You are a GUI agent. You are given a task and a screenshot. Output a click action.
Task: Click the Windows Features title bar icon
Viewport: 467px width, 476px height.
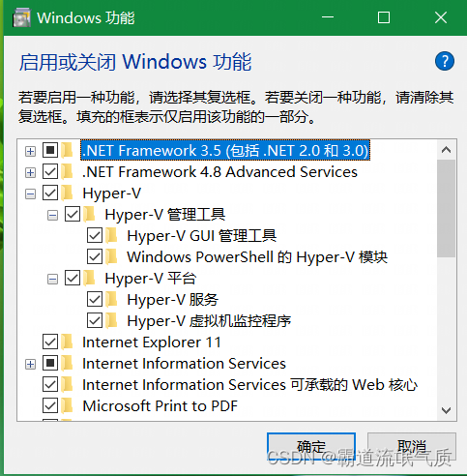21,17
